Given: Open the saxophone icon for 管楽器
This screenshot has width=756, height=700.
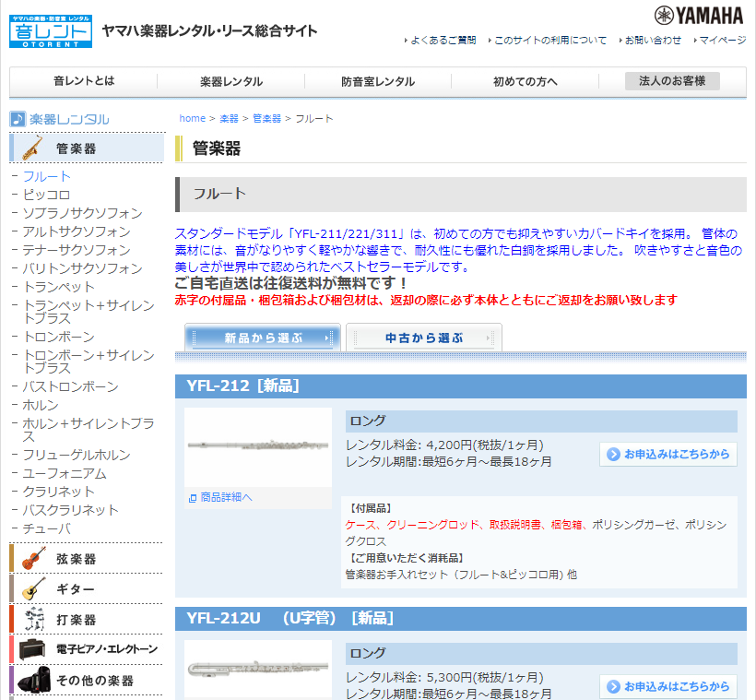Looking at the screenshot, I should point(32,148).
